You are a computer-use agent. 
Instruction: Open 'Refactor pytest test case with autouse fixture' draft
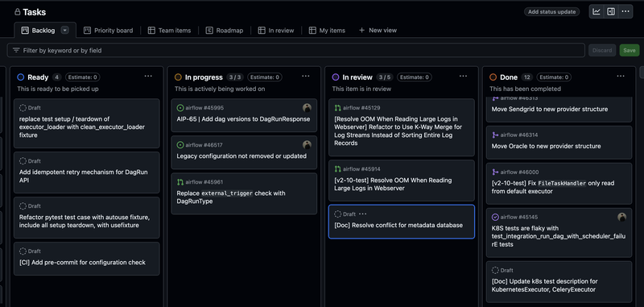coord(85,221)
